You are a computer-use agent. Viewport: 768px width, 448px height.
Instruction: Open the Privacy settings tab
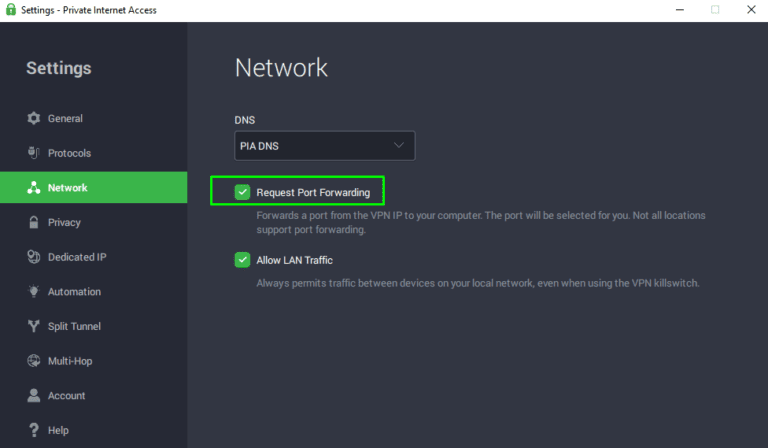[64, 223]
